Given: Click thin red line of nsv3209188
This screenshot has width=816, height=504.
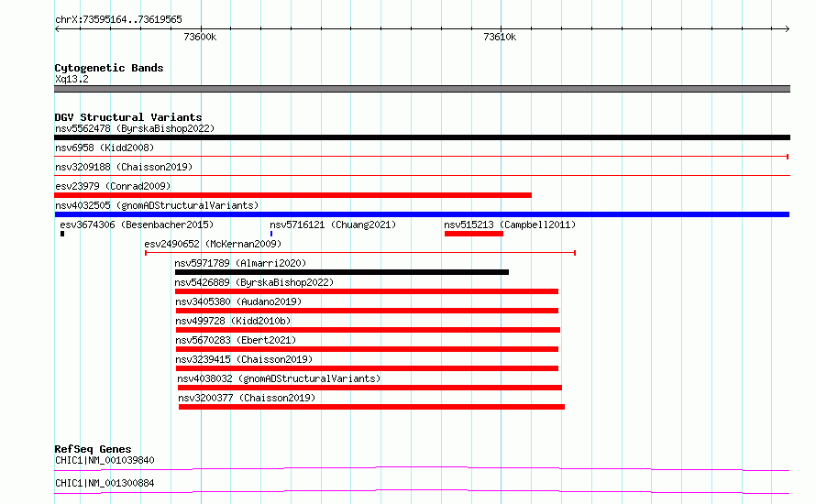Looking at the screenshot, I should 422,176.
